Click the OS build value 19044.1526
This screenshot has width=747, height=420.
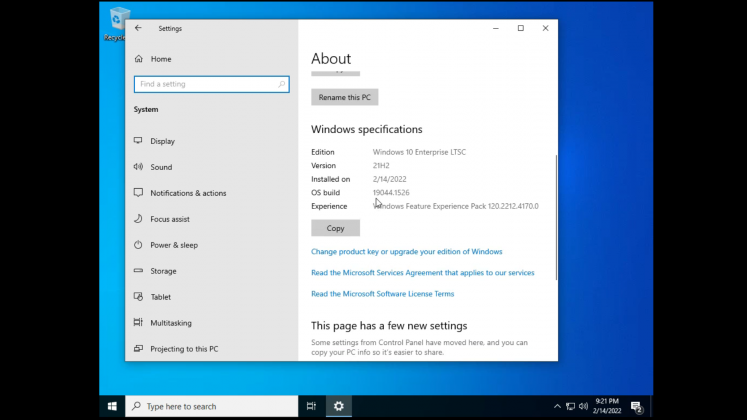391,192
